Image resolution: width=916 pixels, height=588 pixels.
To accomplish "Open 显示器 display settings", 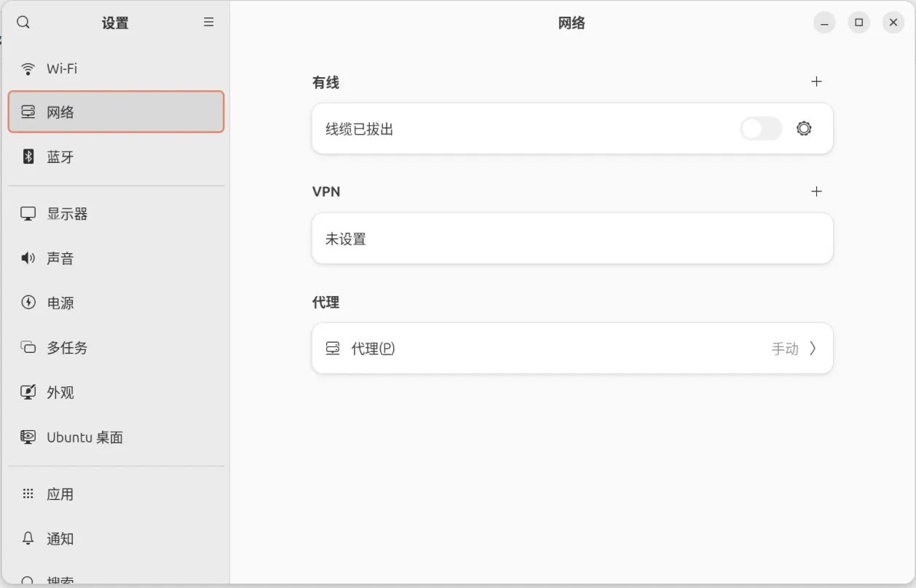I will click(67, 214).
